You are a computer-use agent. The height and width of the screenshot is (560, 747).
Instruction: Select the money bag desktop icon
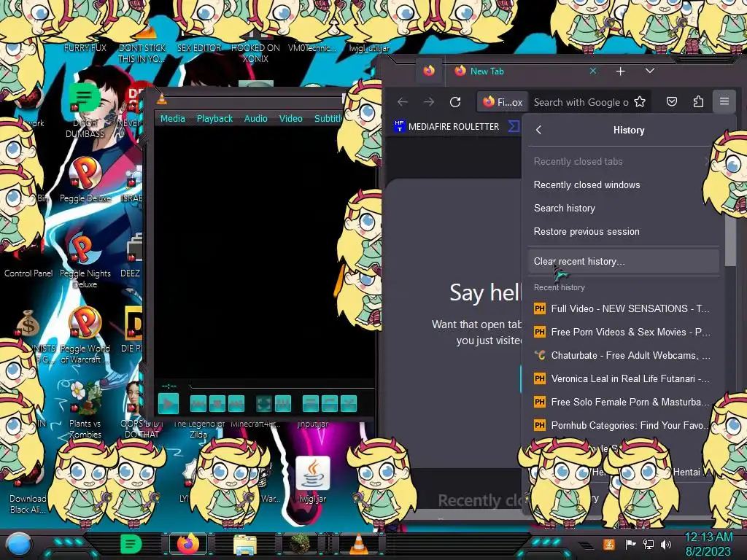28,324
